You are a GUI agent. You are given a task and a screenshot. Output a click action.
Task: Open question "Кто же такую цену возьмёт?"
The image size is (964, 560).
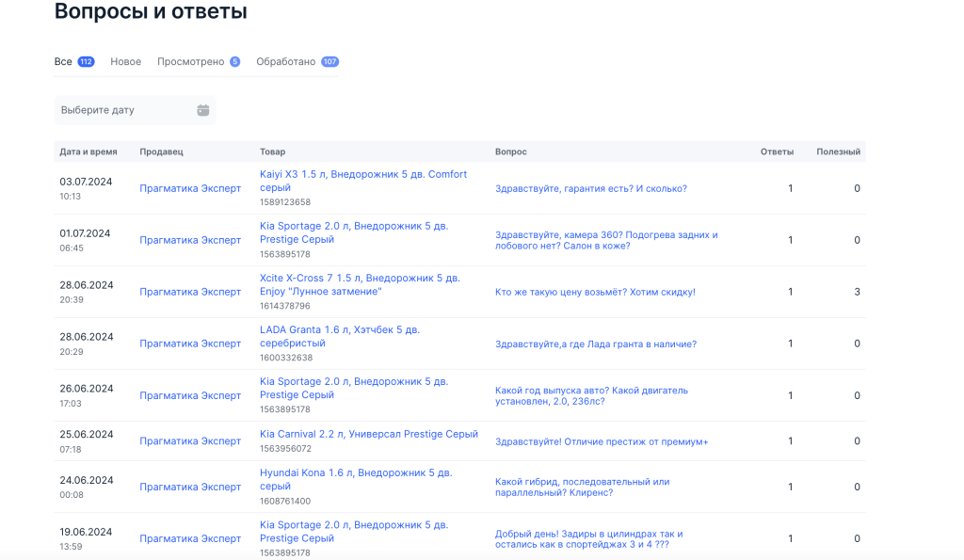[595, 292]
